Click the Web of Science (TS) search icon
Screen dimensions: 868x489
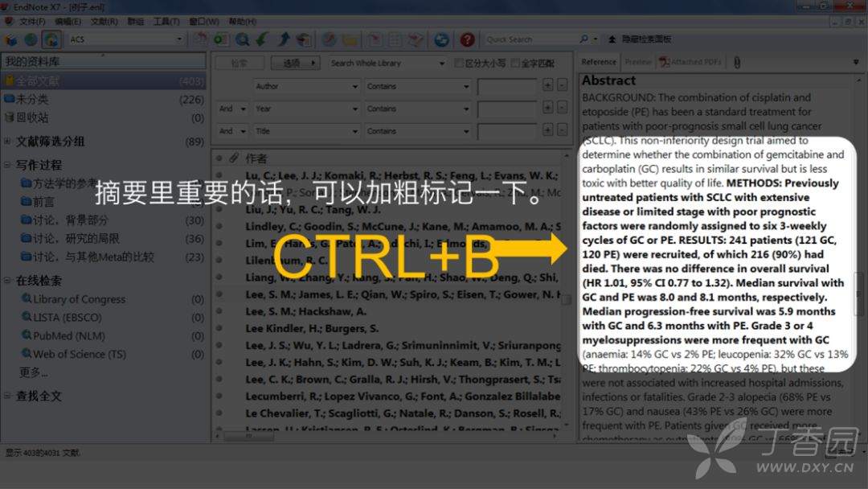tap(26, 353)
